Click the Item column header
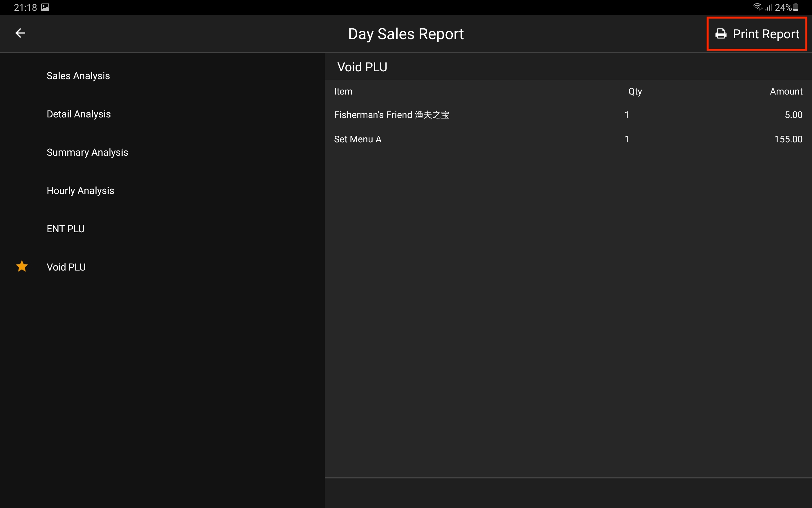This screenshot has height=508, width=812. [343, 91]
